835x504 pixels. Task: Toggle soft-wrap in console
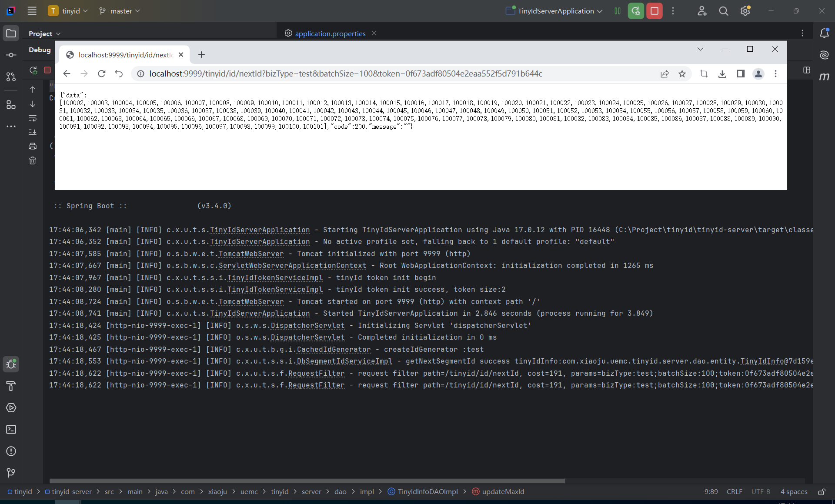pos(33,118)
